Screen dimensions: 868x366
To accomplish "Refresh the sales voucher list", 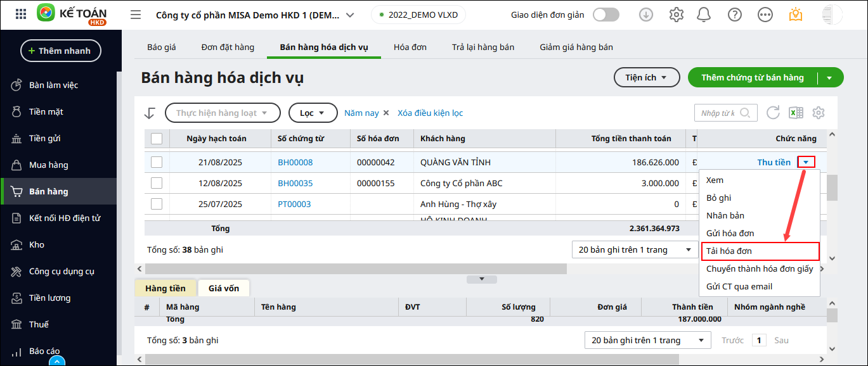I will coord(773,113).
